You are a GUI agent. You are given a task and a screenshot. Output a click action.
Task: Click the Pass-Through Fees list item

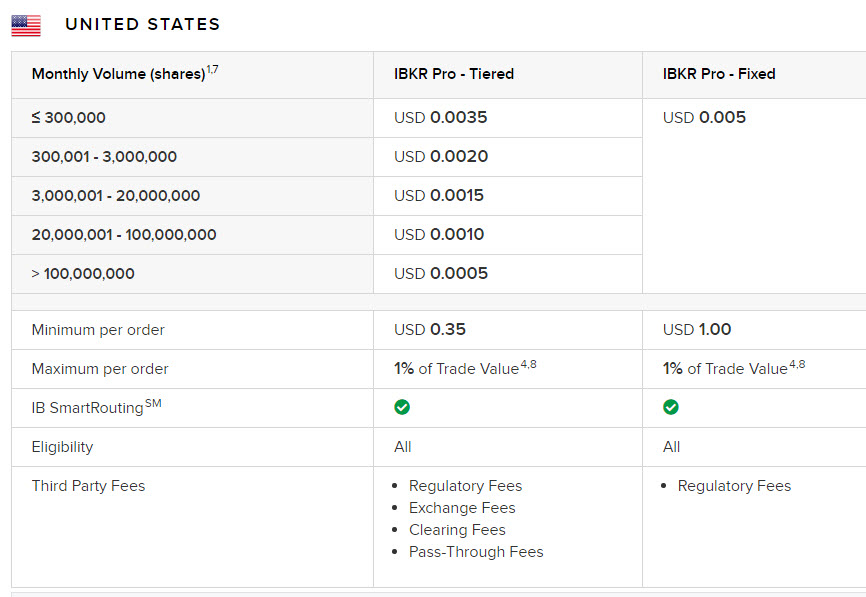[x=476, y=552]
